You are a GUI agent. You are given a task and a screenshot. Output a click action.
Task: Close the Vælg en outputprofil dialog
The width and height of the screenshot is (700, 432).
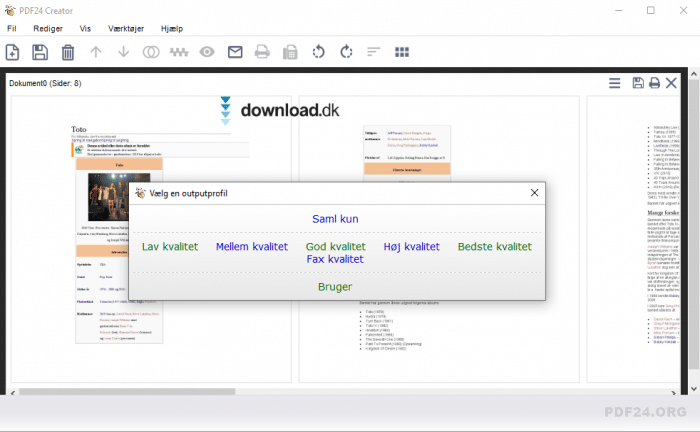coord(534,193)
